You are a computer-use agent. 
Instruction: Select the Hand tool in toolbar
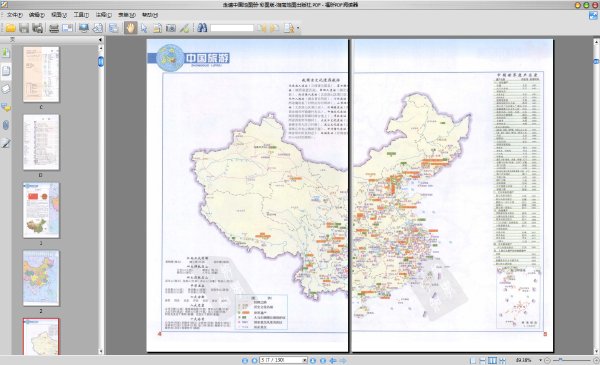pos(130,28)
